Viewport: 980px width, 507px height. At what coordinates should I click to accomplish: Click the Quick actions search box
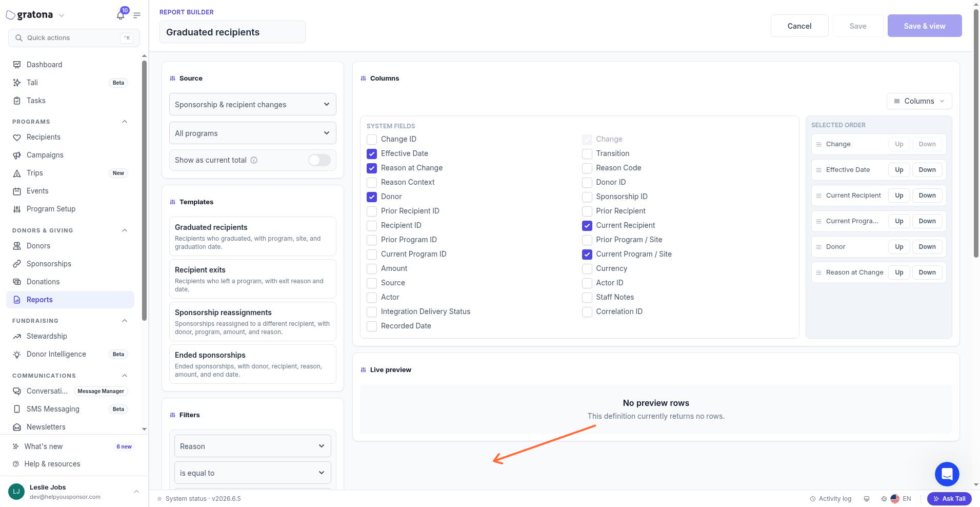pos(74,38)
